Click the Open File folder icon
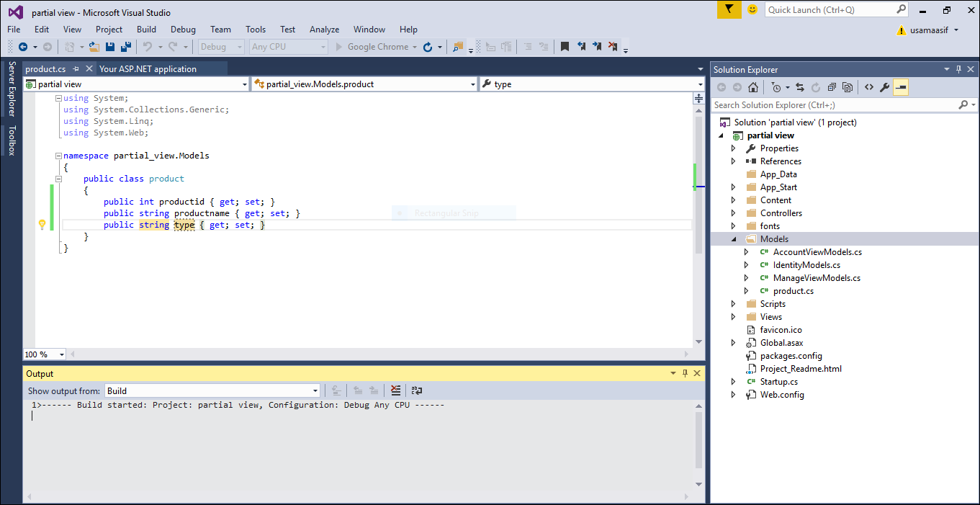The width and height of the screenshot is (980, 505). pyautogui.click(x=94, y=47)
